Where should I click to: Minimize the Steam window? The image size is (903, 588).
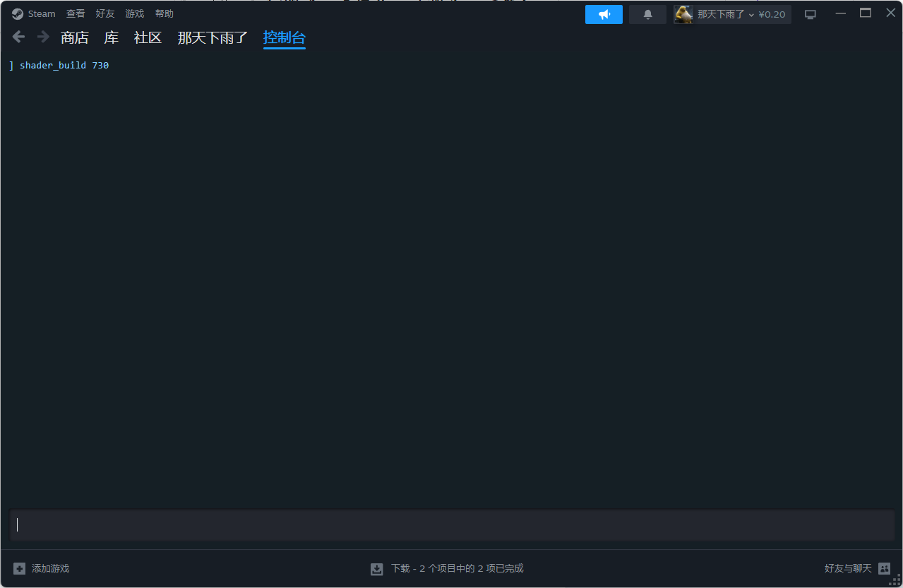tap(840, 14)
